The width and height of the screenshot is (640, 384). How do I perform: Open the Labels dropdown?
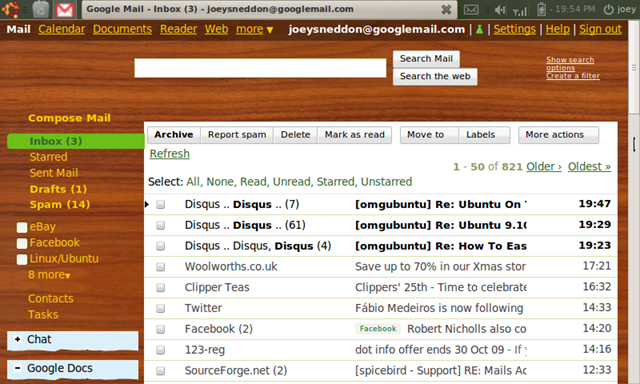pos(484,135)
